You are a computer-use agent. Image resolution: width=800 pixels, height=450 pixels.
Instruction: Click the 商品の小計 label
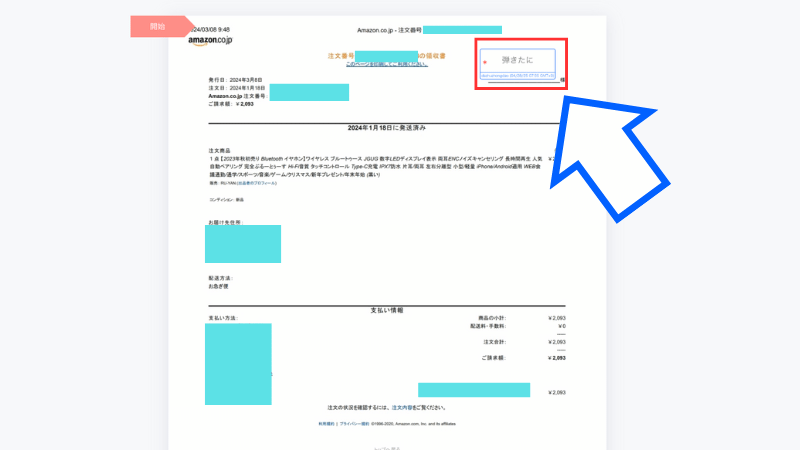click(492, 318)
